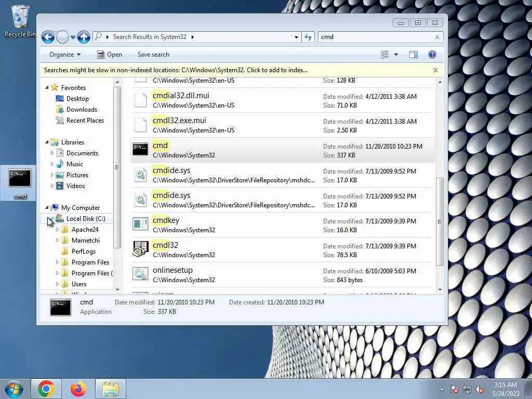Open the Organize menu

click(65, 55)
